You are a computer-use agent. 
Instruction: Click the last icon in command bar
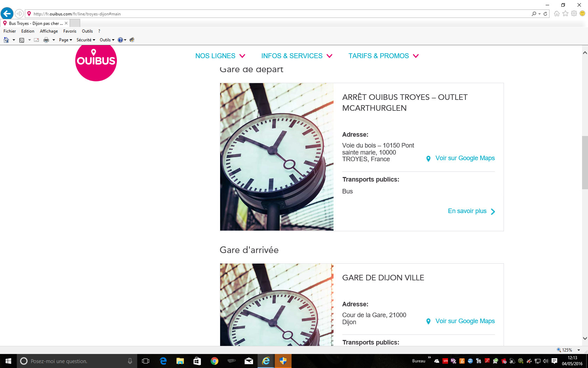coord(132,40)
